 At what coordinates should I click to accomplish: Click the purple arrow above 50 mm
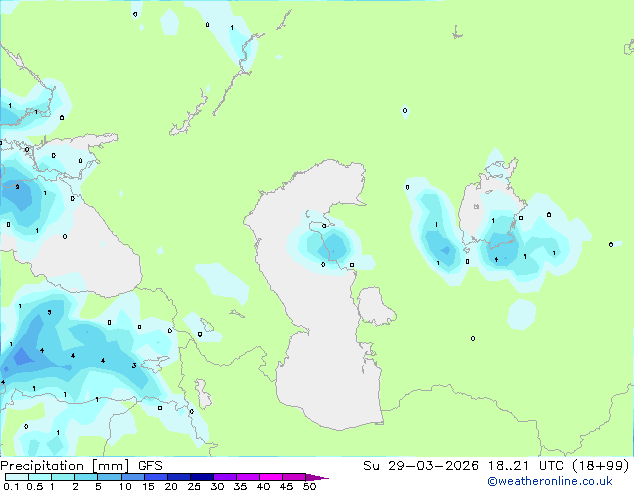317,477
